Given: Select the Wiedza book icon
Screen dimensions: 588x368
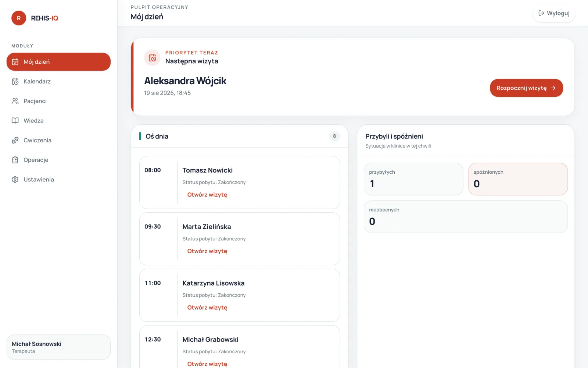Looking at the screenshot, I should (15, 121).
